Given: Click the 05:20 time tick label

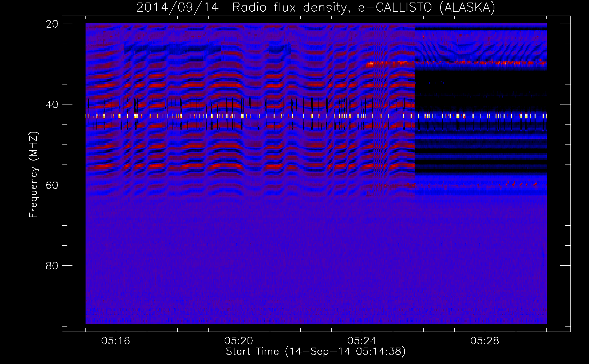Looking at the screenshot, I should click(x=239, y=341).
